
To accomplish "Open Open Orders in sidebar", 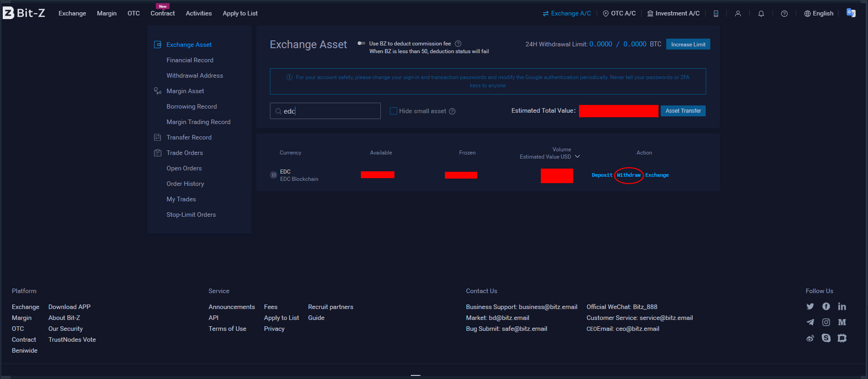I will click(184, 168).
